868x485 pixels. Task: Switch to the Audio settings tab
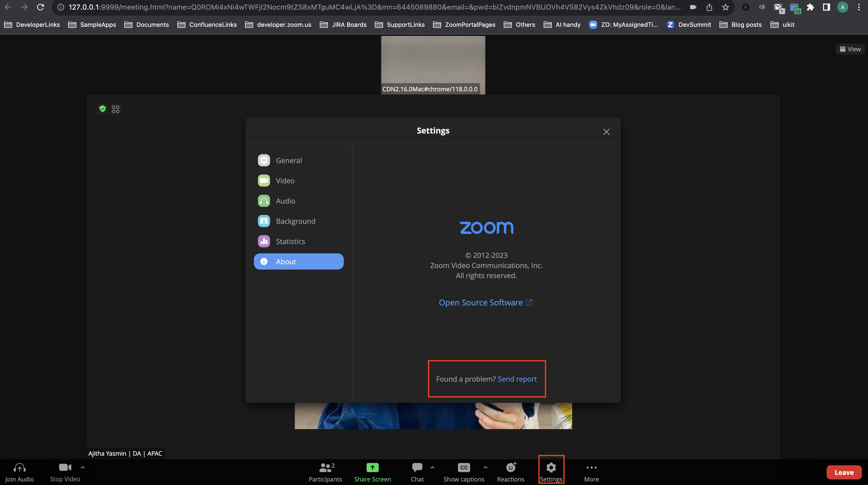299,201
